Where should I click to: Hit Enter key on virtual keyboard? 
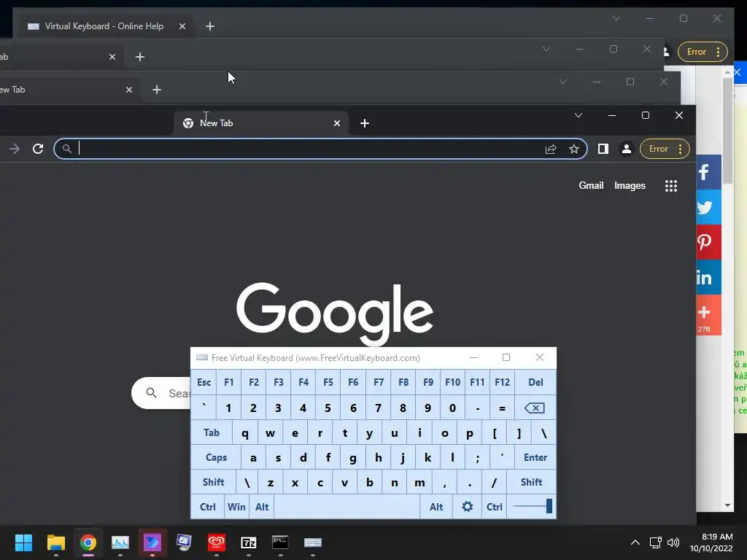click(x=535, y=458)
